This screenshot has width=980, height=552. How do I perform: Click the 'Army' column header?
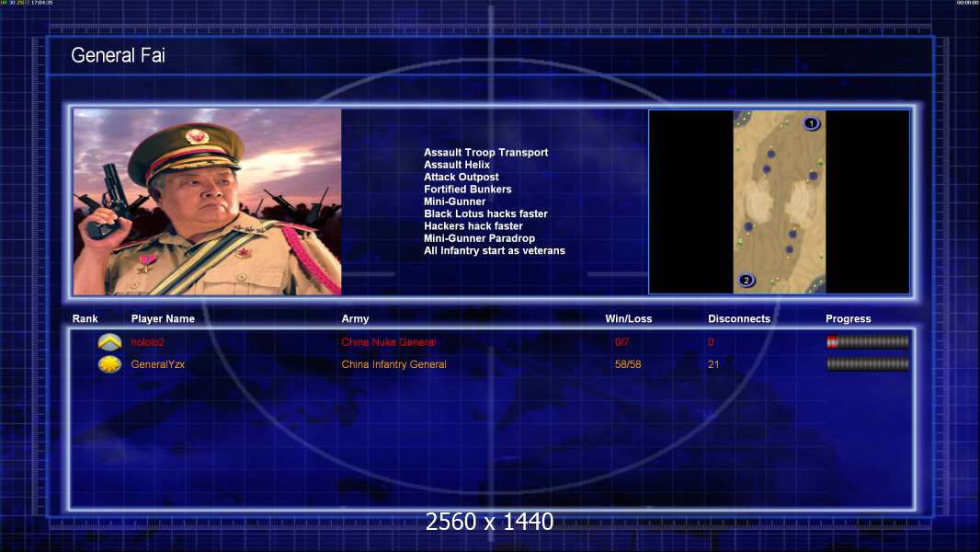tap(355, 319)
